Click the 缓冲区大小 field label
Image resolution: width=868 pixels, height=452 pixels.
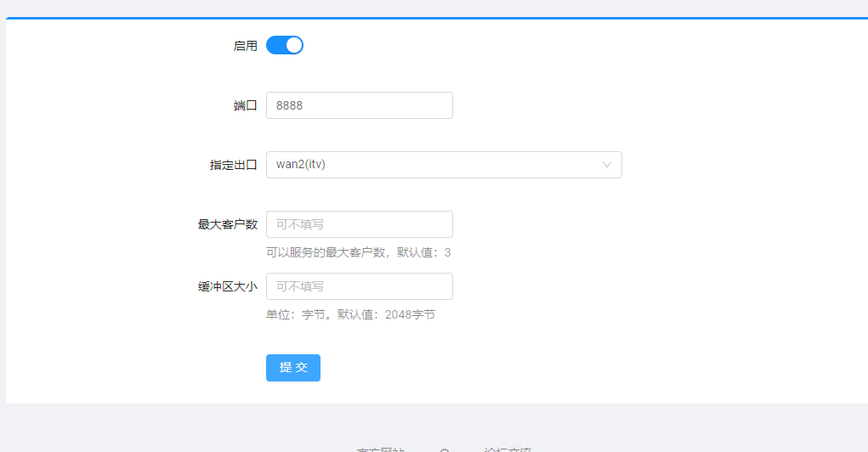227,286
